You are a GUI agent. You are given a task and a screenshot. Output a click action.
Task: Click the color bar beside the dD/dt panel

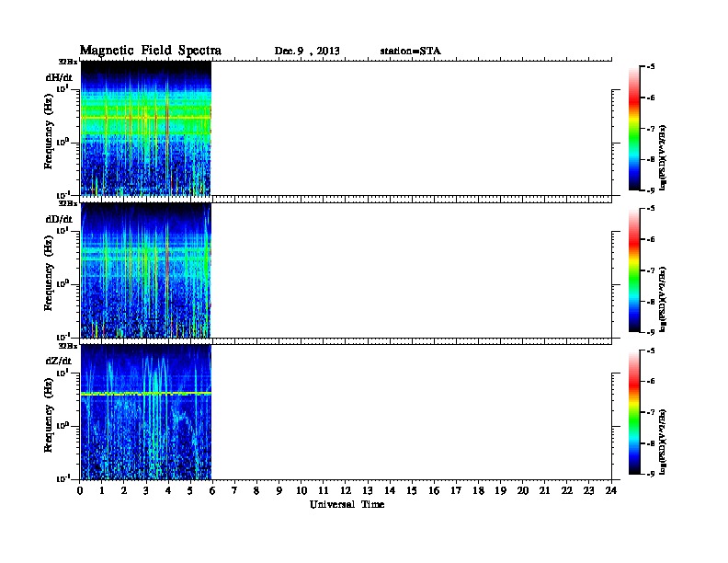634,270
